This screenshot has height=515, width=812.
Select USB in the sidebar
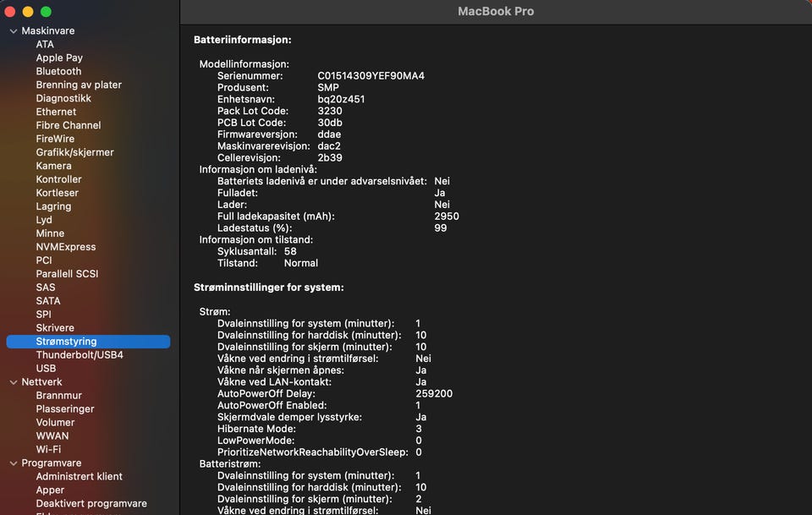click(46, 369)
